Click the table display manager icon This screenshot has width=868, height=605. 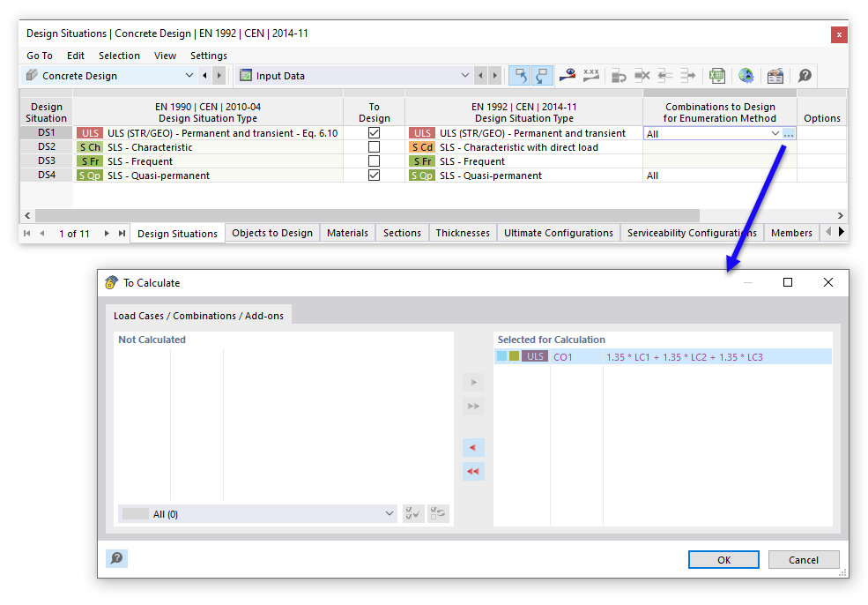pyautogui.click(x=775, y=75)
